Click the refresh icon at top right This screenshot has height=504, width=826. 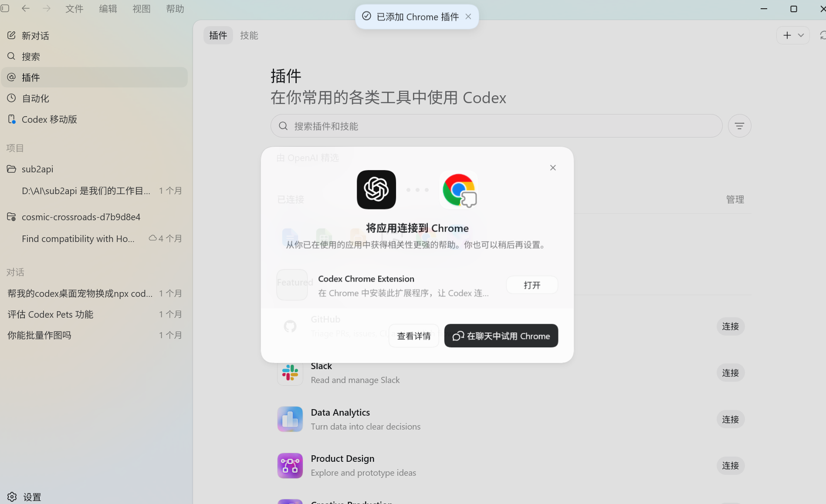point(822,35)
